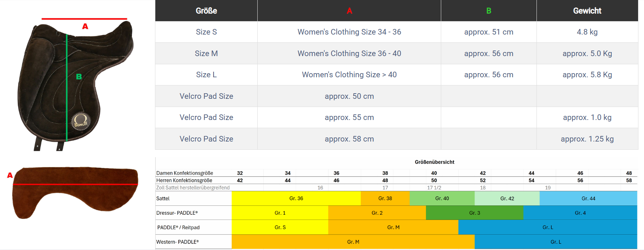Screen dimensions: 644x250
Task: Pick the yellow Gr. 36 Sattel block
Action: 296,198
